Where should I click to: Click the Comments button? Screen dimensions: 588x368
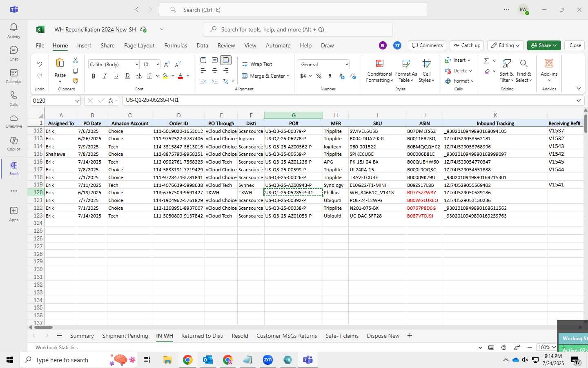pyautogui.click(x=427, y=45)
